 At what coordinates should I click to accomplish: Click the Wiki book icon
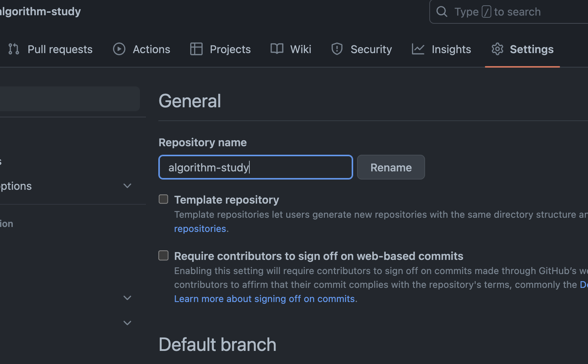(277, 49)
